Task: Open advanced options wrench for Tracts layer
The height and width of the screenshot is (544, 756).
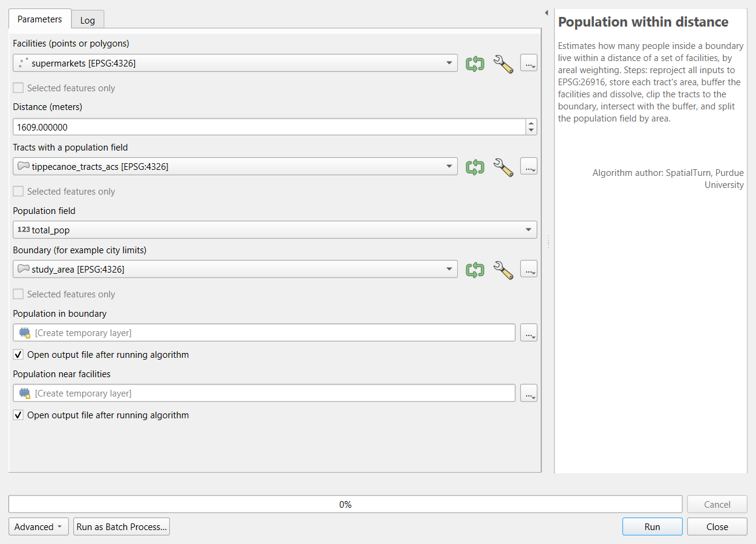Action: [x=503, y=167]
